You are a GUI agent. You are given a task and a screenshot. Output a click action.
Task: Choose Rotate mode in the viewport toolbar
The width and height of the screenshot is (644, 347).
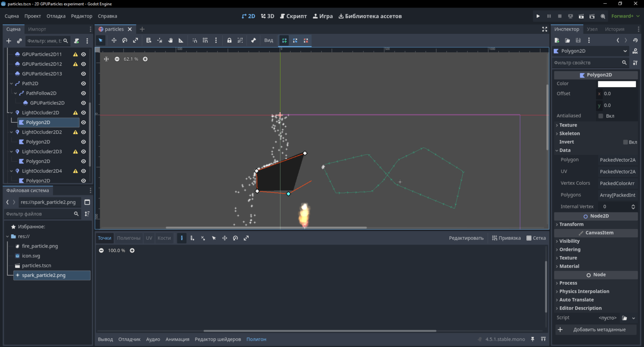click(x=125, y=41)
